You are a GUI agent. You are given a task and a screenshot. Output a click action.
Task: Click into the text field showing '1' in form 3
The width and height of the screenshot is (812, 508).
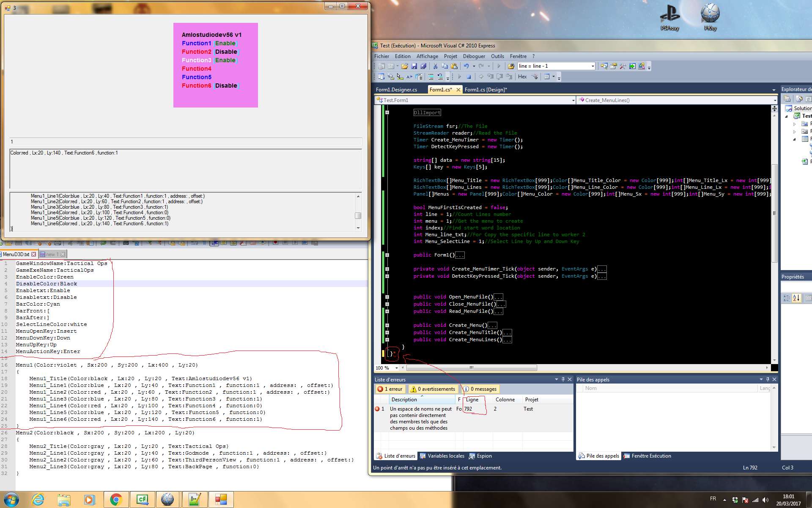point(186,142)
